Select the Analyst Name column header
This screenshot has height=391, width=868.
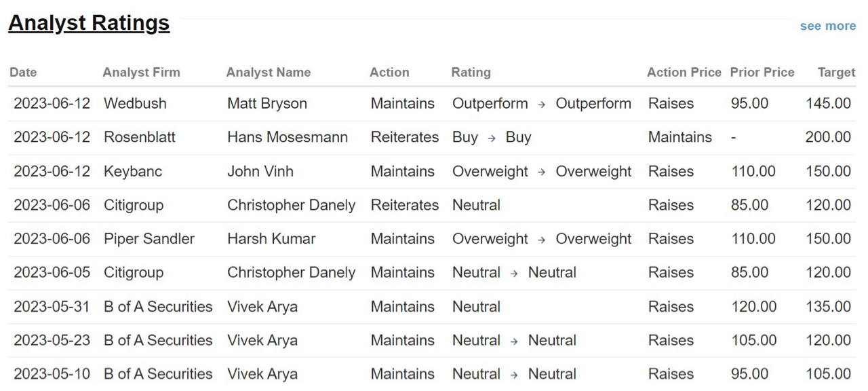coord(269,72)
